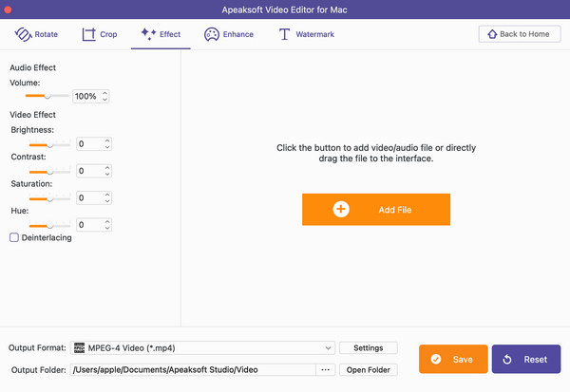This screenshot has width=570, height=392.
Task: Increase Brightness with the stepper up arrow
Action: tap(107, 140)
